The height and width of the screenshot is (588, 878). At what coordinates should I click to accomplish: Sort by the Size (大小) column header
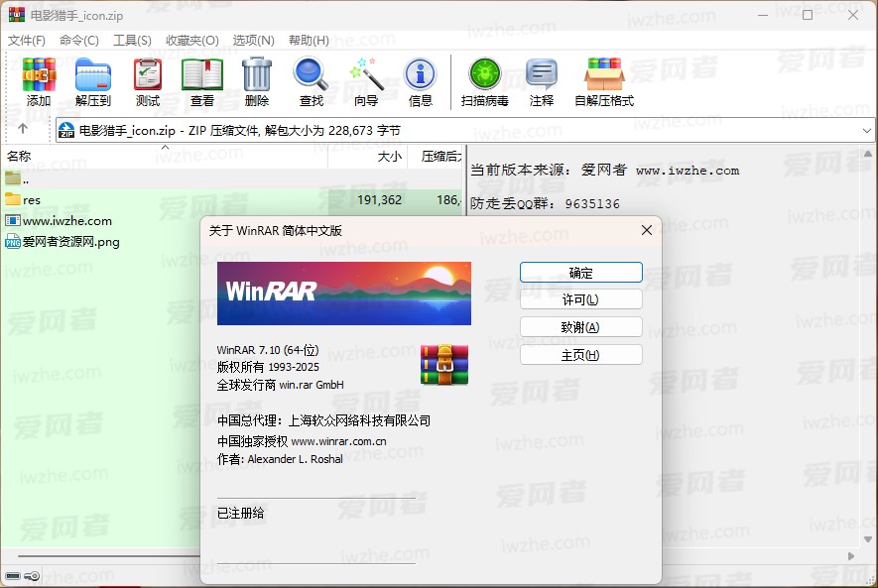(367, 156)
